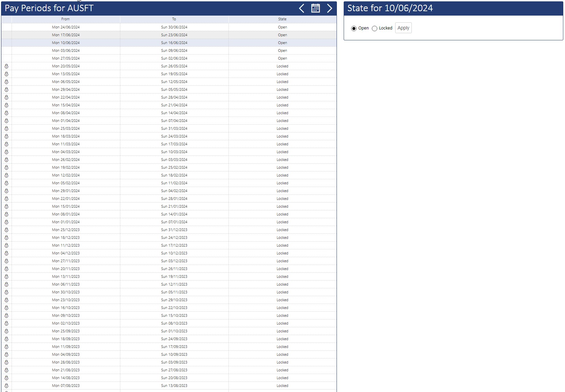Click end date Sun 08/10/2023

pos(174,323)
